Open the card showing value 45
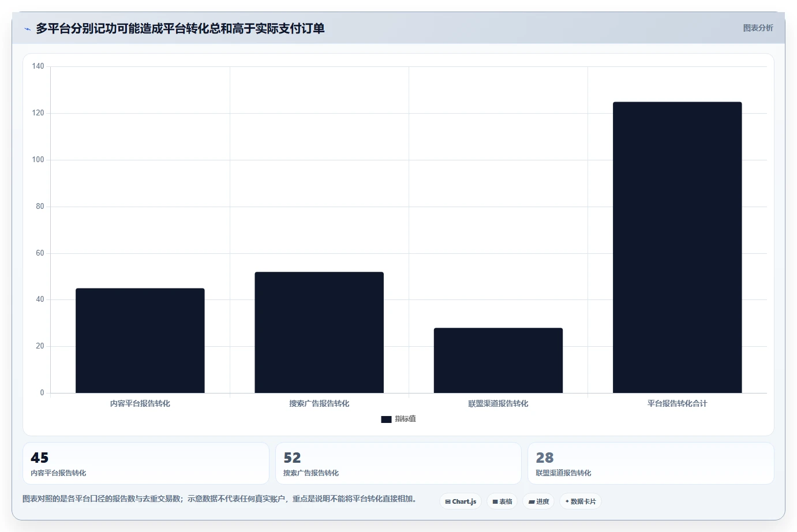Viewport: 797px width, 532px height. (146, 463)
